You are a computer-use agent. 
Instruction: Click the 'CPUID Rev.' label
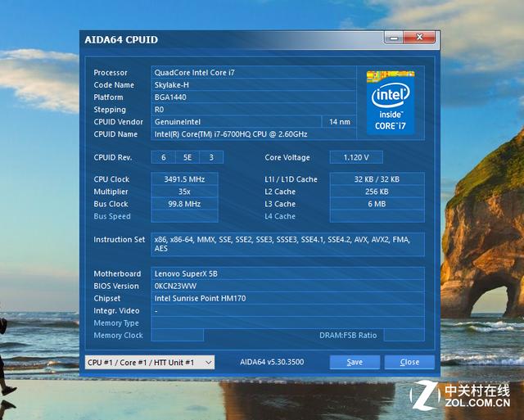point(113,157)
